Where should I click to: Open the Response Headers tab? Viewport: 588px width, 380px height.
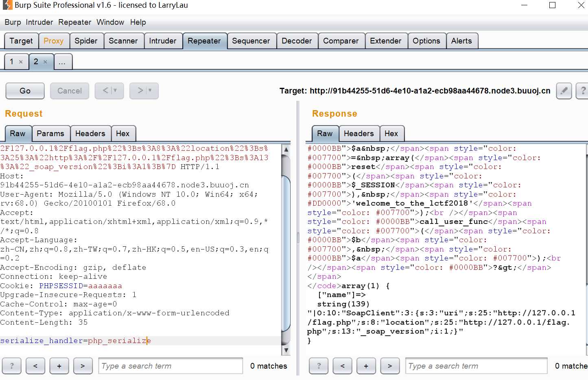(358, 134)
